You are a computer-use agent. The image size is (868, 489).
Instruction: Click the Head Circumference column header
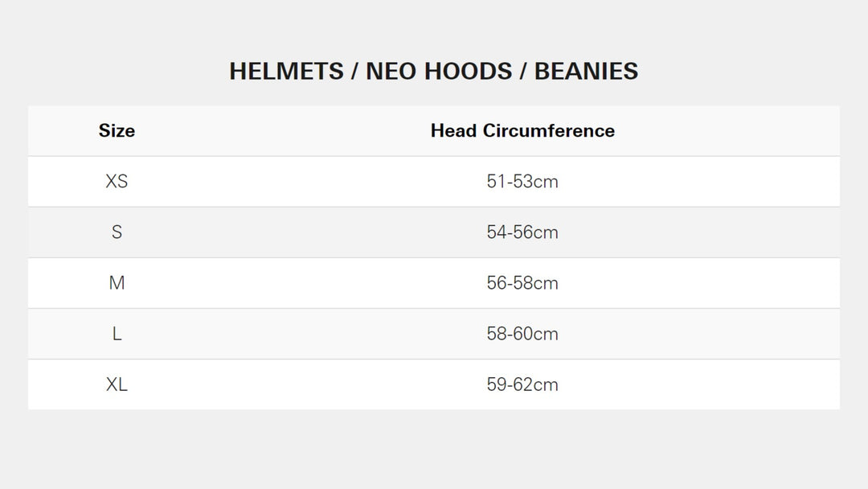pyautogui.click(x=522, y=131)
